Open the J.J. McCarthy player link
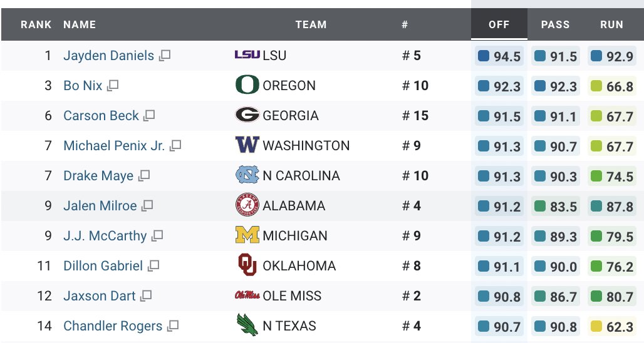Screen dimensions: 644x343 coord(105,235)
